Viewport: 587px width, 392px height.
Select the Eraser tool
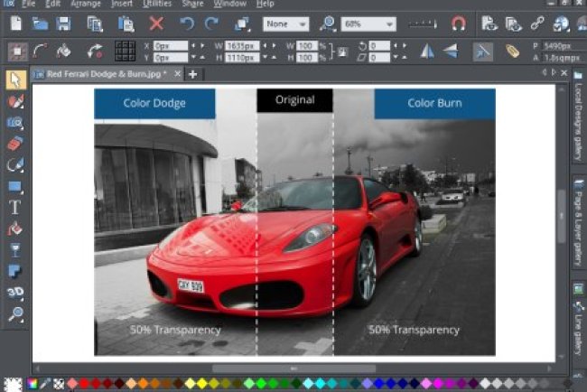click(14, 144)
